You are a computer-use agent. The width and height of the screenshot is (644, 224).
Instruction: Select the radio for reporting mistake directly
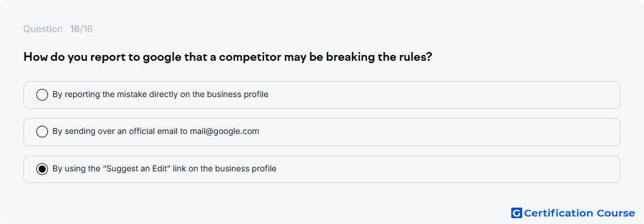coord(42,95)
